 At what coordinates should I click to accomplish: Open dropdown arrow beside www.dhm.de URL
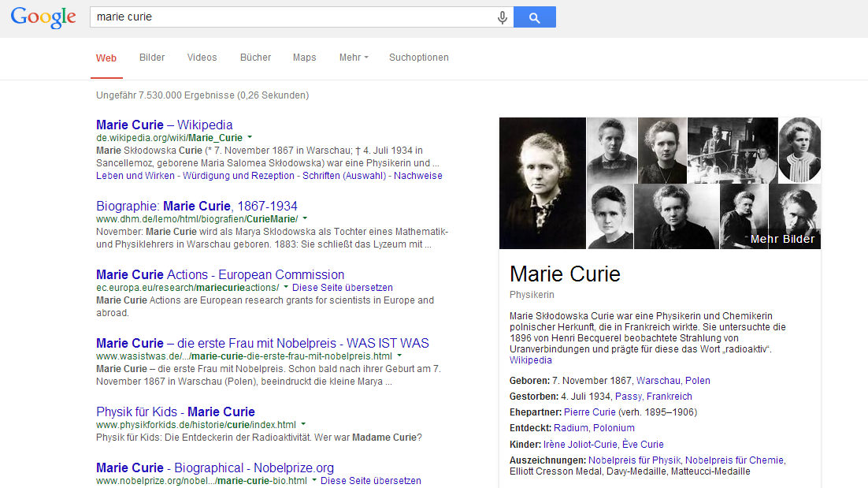(x=305, y=218)
